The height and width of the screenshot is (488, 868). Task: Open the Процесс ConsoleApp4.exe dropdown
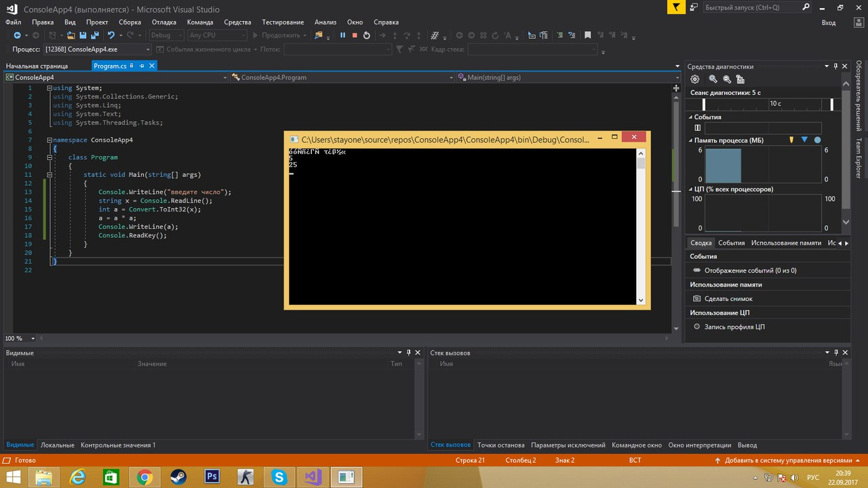tap(97, 49)
